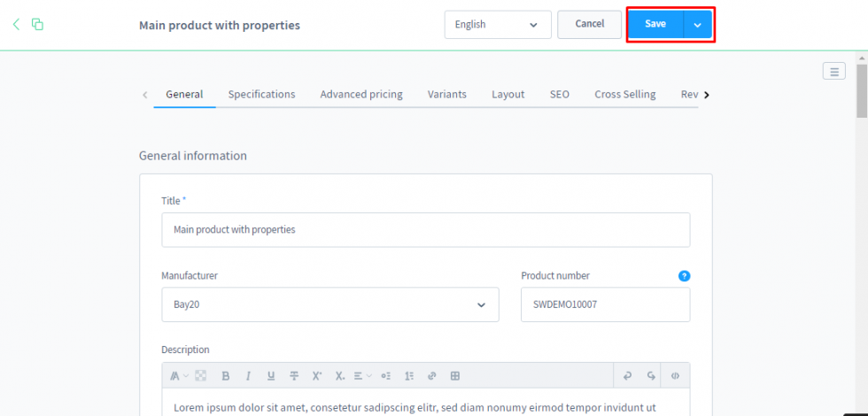Image resolution: width=868 pixels, height=416 pixels.
Task: Open the Save button arrow menu
Action: pyautogui.click(x=698, y=25)
